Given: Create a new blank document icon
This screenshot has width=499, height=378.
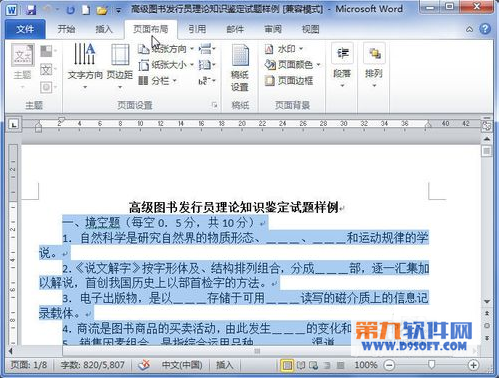Looking at the screenshot, I should tap(86, 10).
